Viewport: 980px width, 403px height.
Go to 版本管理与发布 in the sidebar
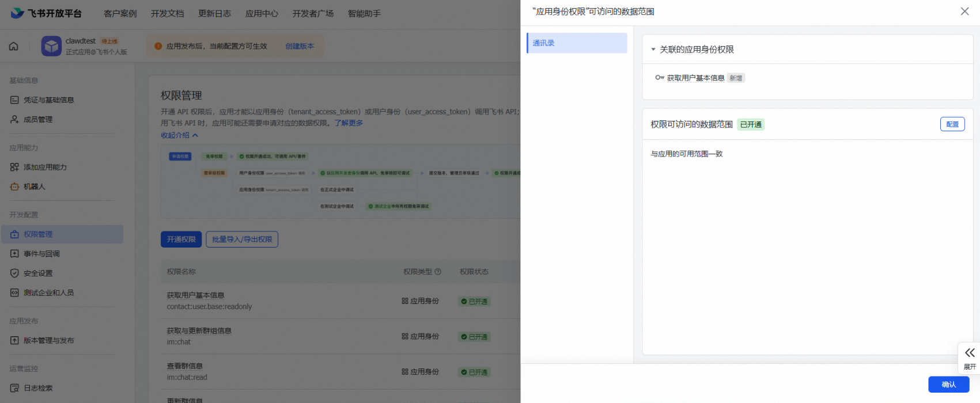tap(49, 341)
